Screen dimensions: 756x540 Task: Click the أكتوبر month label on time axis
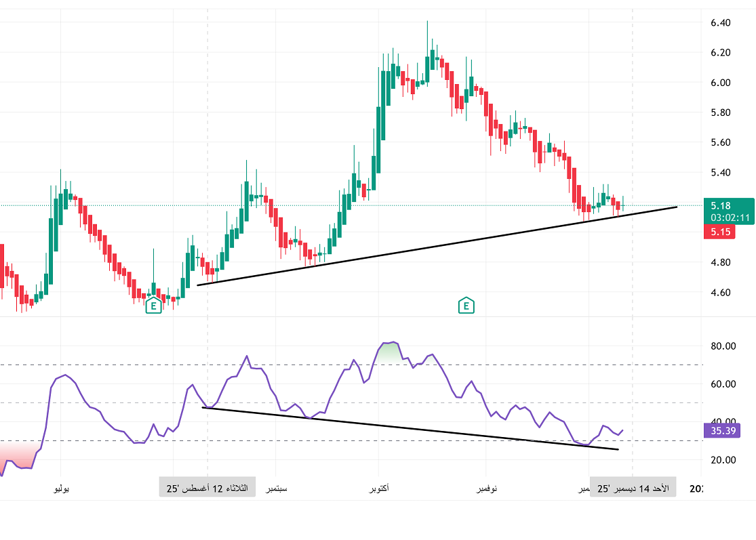[x=378, y=489]
